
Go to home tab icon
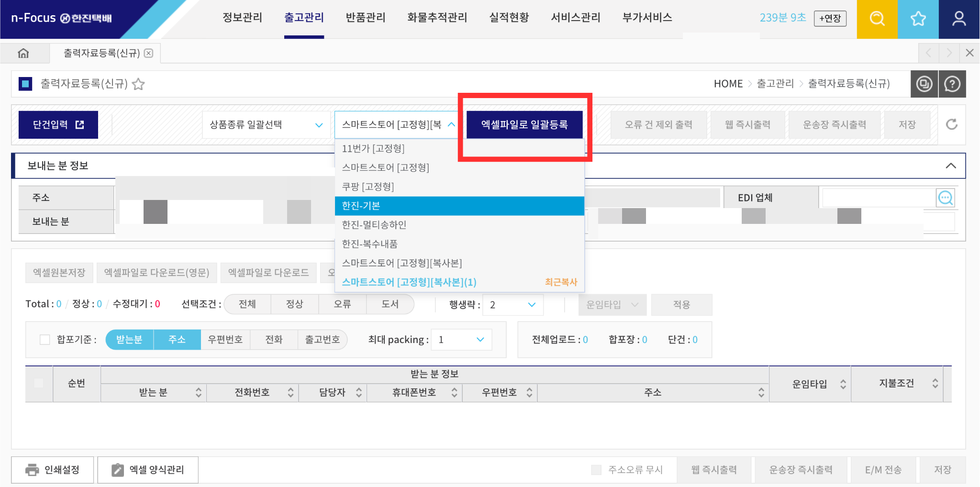point(23,53)
